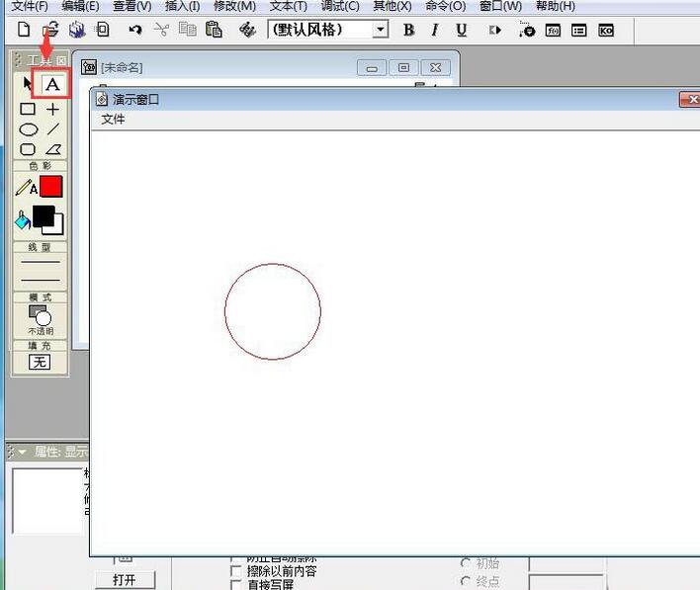
Task: Click the Bold formatting button
Action: (408, 30)
